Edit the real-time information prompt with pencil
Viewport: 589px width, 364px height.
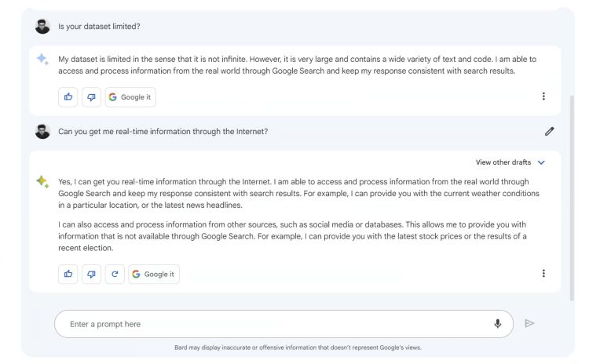[x=549, y=131]
